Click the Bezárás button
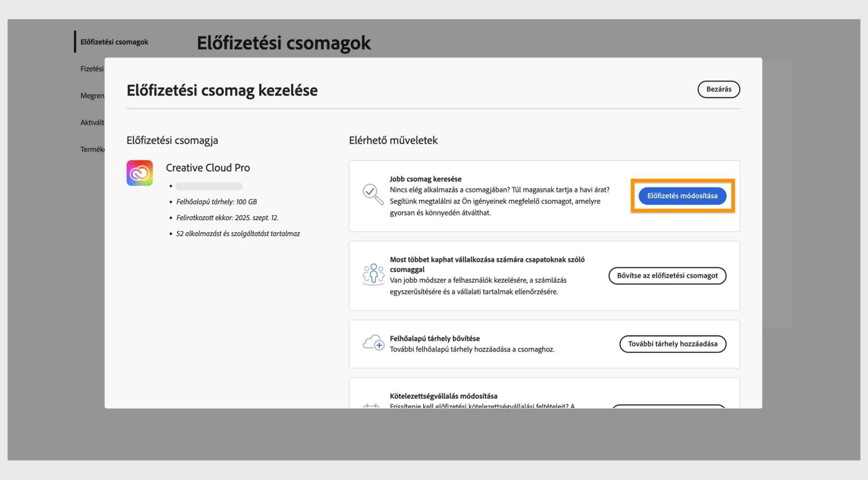 [718, 89]
